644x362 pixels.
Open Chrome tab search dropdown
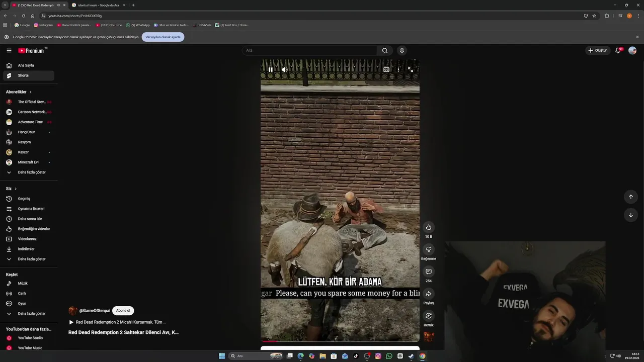pyautogui.click(x=5, y=5)
